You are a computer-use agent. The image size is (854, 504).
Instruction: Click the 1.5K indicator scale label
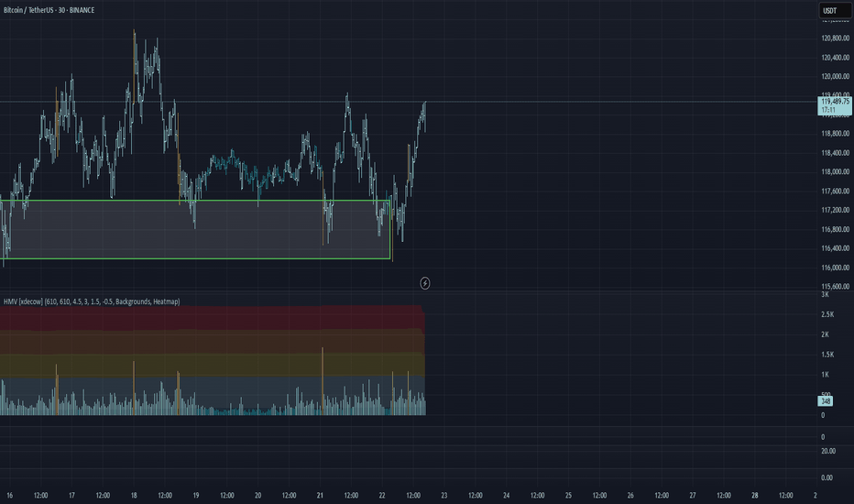coord(827,355)
